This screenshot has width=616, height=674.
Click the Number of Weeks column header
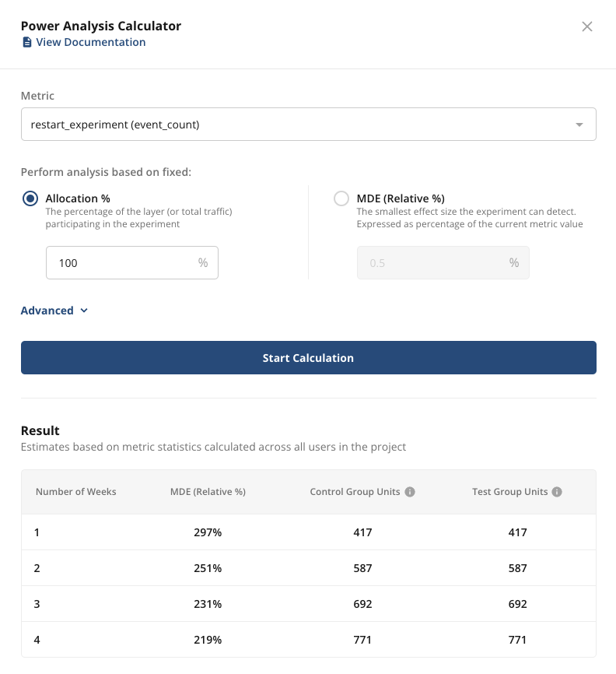[76, 492]
